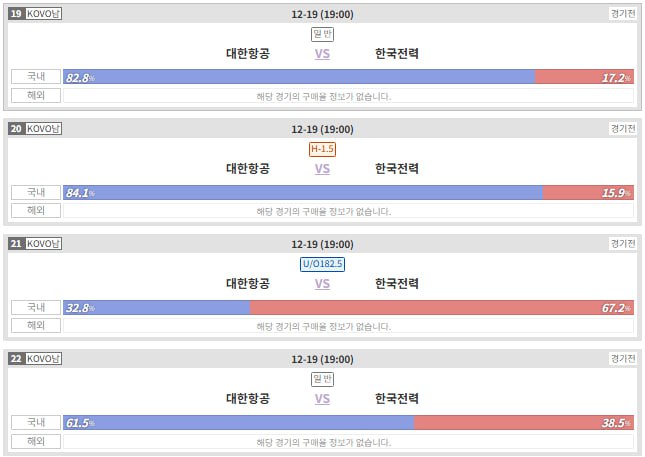Screen dimensions: 645x457
Task: Click the red 67.2% bar
Action: [440, 308]
